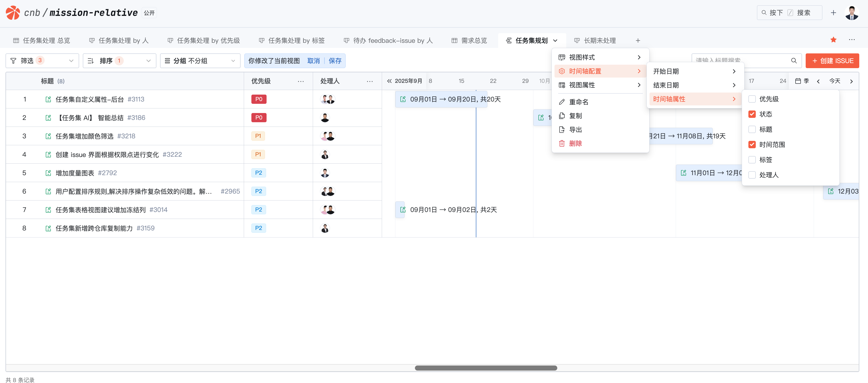
Task: Select 重命名 from the view menu
Action: point(579,102)
